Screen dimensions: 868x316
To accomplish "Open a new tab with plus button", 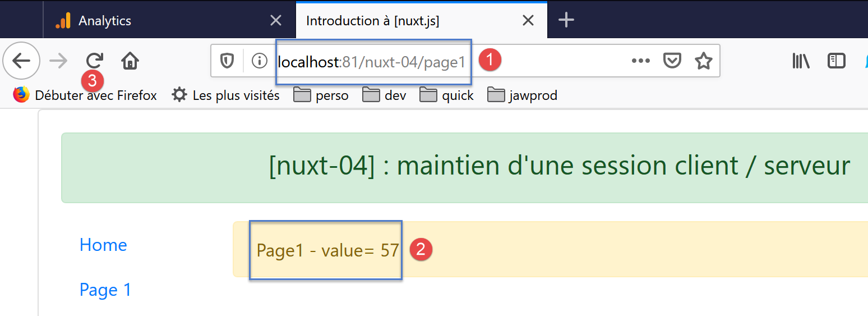I will point(566,21).
